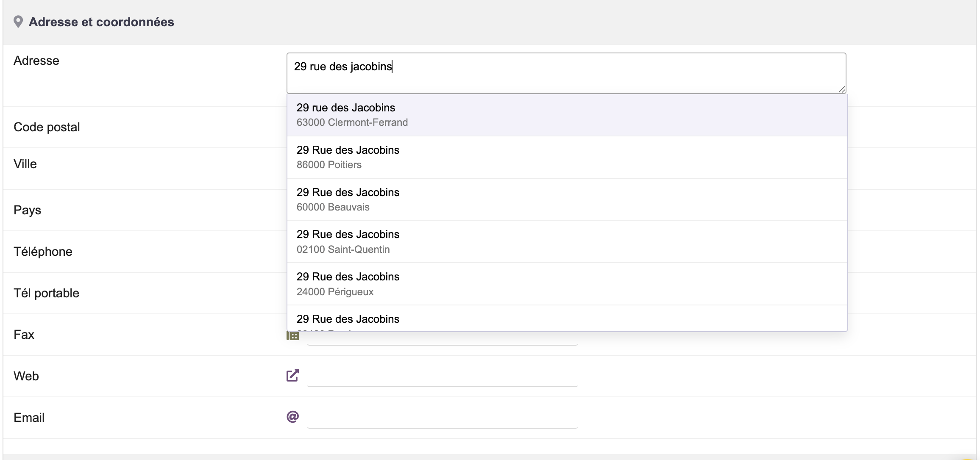Image resolution: width=980 pixels, height=460 pixels.
Task: Click the Web external link icon
Action: coord(292,375)
